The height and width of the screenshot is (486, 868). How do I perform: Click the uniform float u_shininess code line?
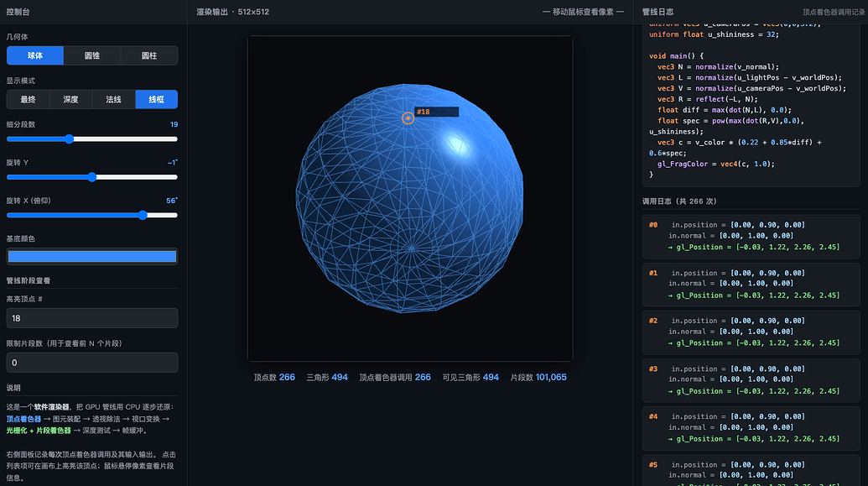[x=714, y=34]
